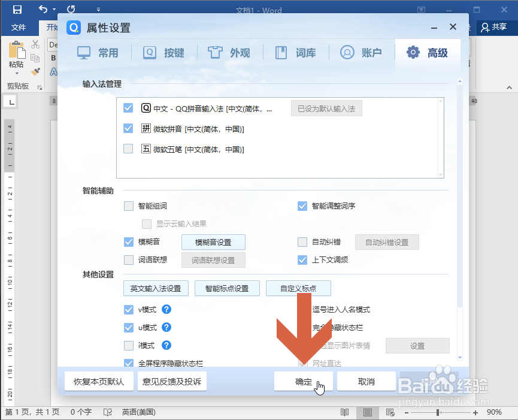Click the ruler tab selector L icon

tap(11, 102)
